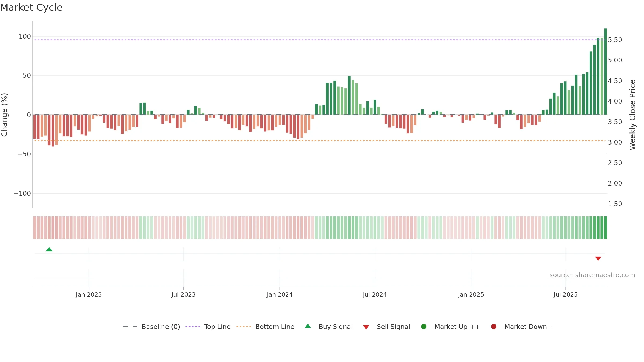
Task: Click the 100 tick on left axis
Action: [25, 36]
